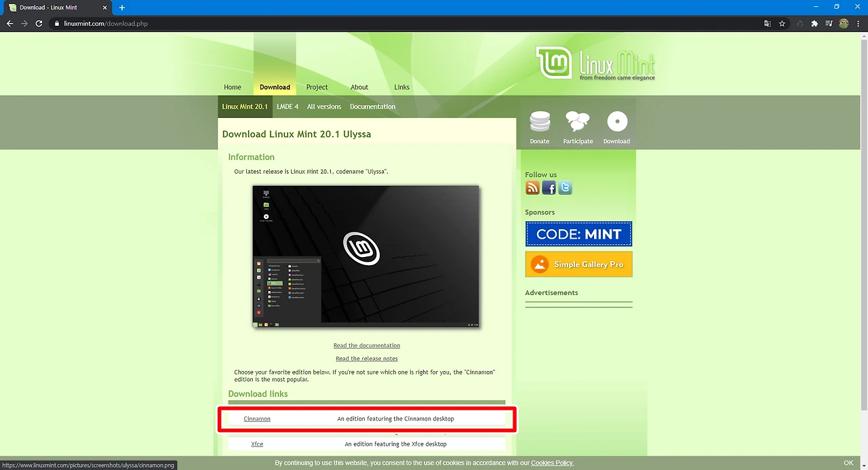Click the Linux Mint logo
Viewport: 868px width, 470px height.
pyautogui.click(x=595, y=63)
